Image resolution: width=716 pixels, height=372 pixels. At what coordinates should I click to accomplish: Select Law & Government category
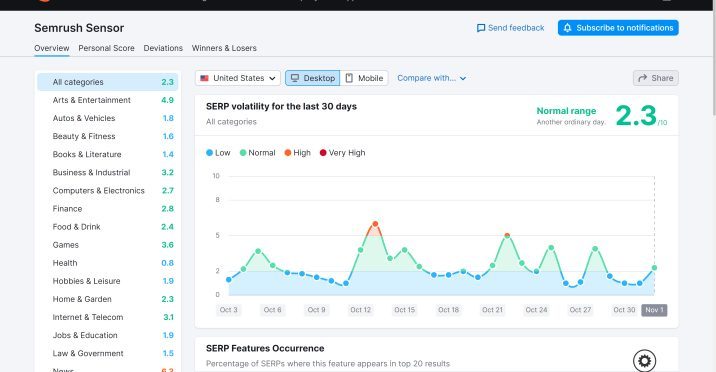(108, 353)
